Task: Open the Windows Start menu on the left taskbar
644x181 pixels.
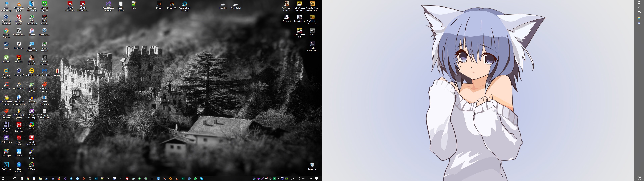Action: click(3, 179)
